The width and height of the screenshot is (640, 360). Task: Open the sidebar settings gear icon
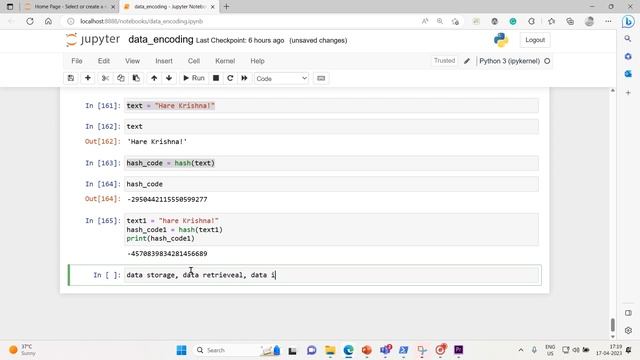coord(628,330)
